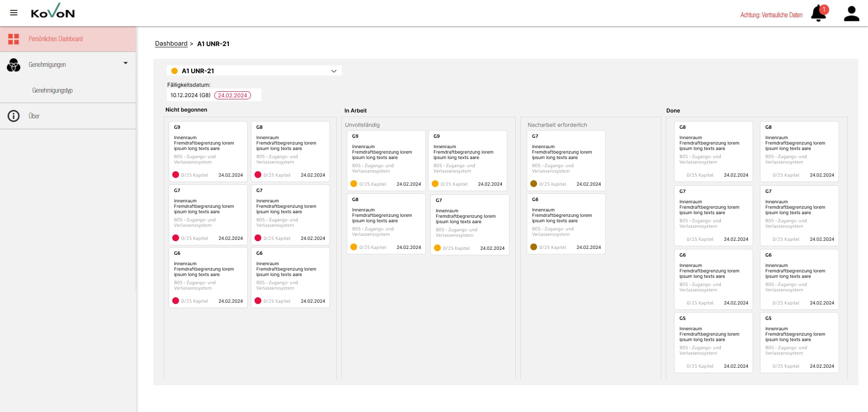Screen dimensions: 868x412
Task: Select the Persönliches Dashboard menu item
Action: (56, 39)
